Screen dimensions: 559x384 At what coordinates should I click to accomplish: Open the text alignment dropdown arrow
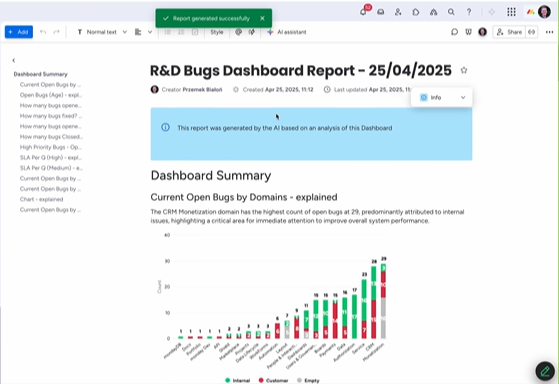click(x=150, y=32)
